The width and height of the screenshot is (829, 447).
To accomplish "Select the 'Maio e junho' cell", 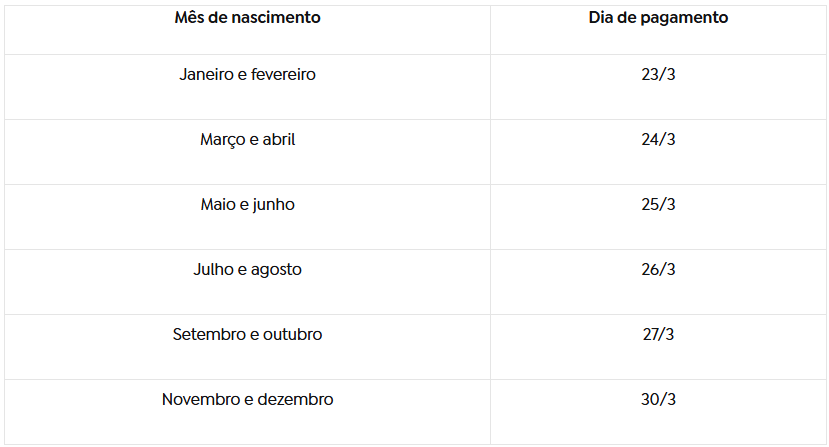I will click(247, 205).
